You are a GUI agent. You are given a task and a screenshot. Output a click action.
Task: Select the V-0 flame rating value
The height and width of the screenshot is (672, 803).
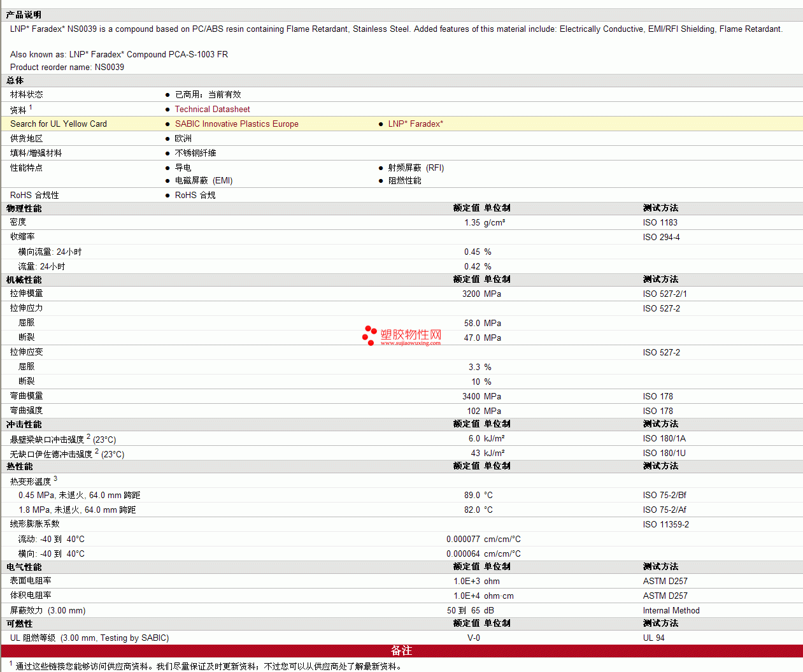click(474, 638)
